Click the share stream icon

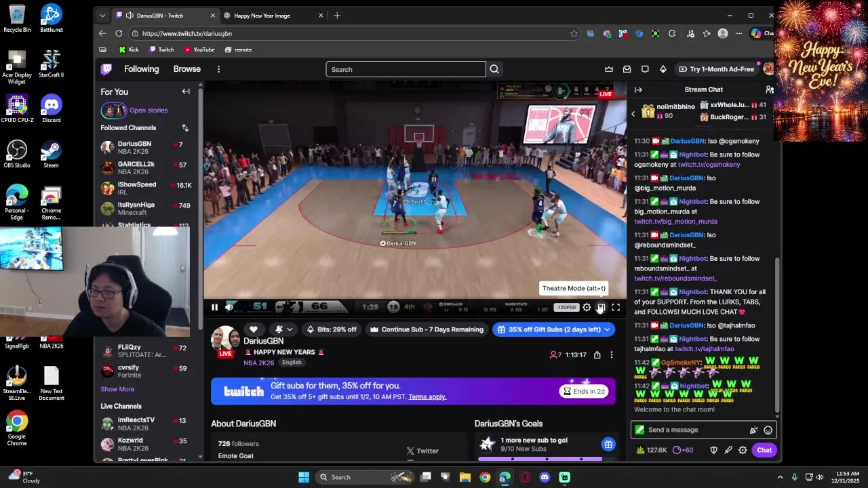tap(597, 355)
